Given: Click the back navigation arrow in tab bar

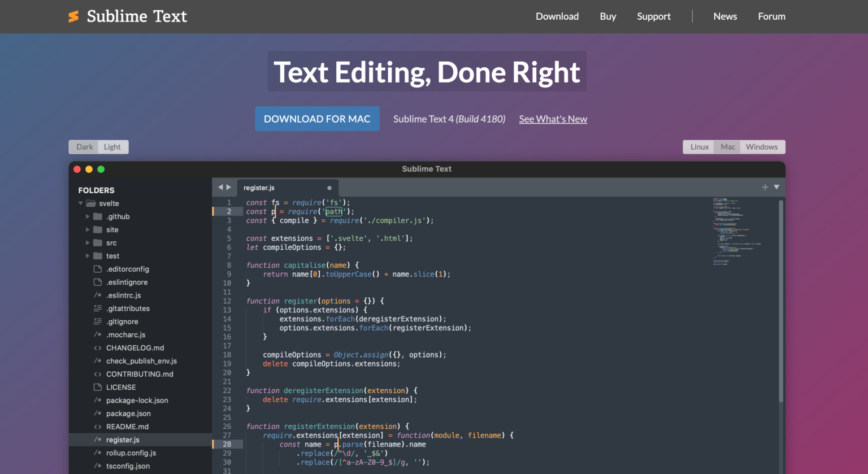Looking at the screenshot, I should (220, 186).
